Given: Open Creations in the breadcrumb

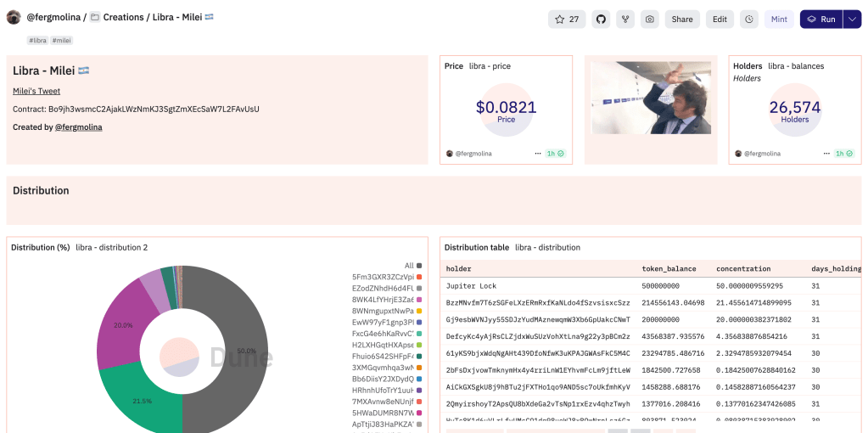Looking at the screenshot, I should [123, 17].
